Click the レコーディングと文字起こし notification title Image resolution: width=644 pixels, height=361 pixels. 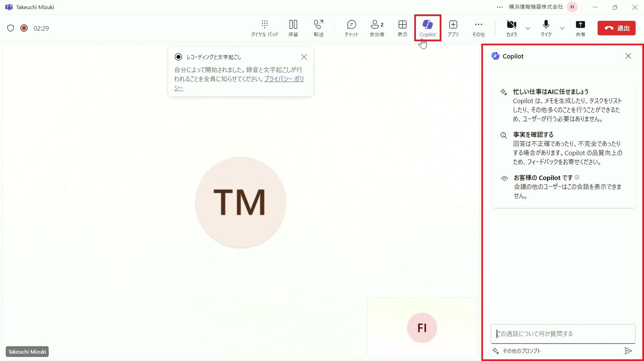(214, 57)
